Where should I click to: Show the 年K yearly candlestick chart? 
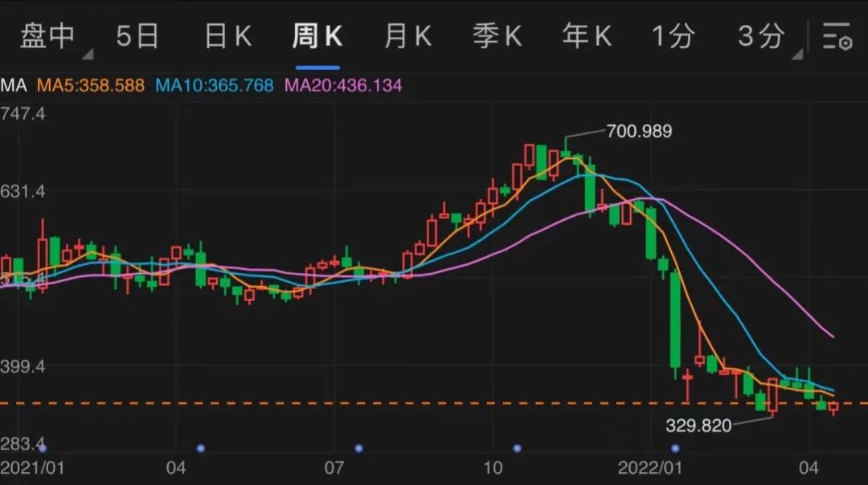coord(587,37)
